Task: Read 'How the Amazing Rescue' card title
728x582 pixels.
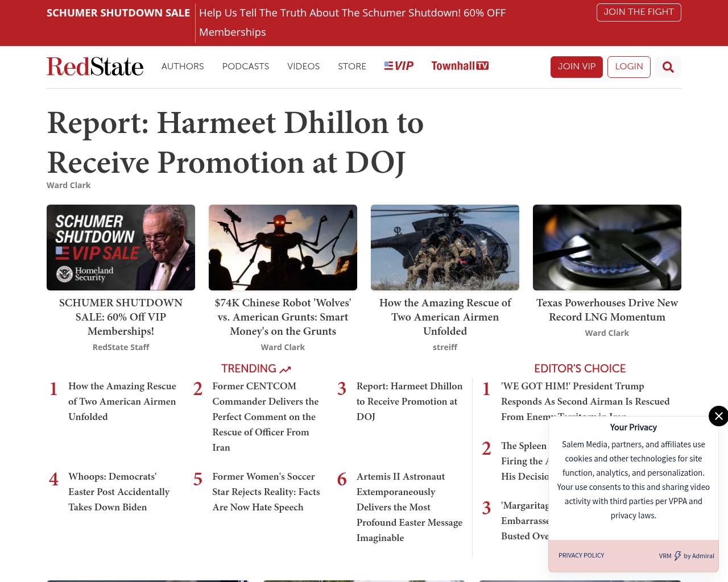Action: (445, 317)
